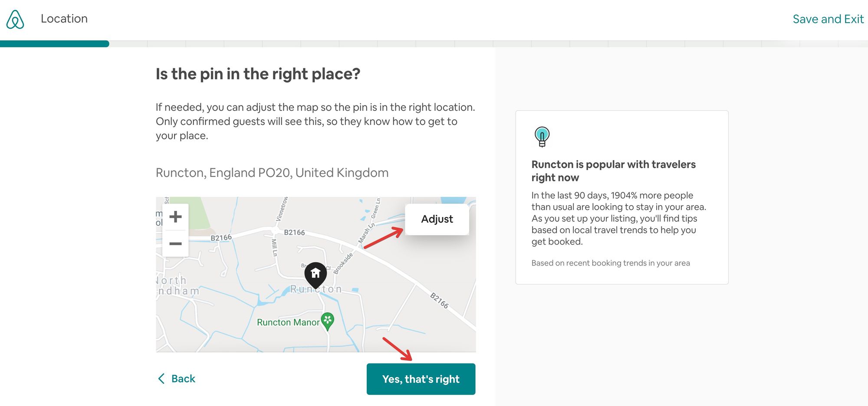Click the black house pin marker

[316, 274]
